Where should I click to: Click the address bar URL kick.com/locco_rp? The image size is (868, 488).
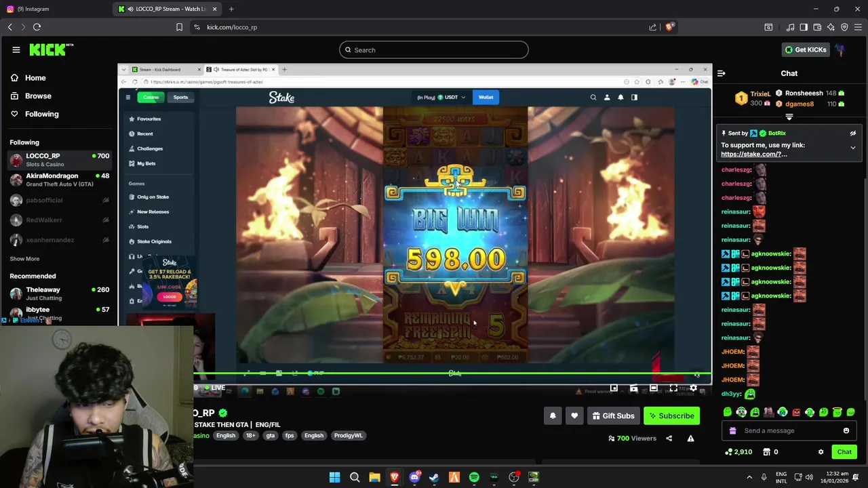232,27
